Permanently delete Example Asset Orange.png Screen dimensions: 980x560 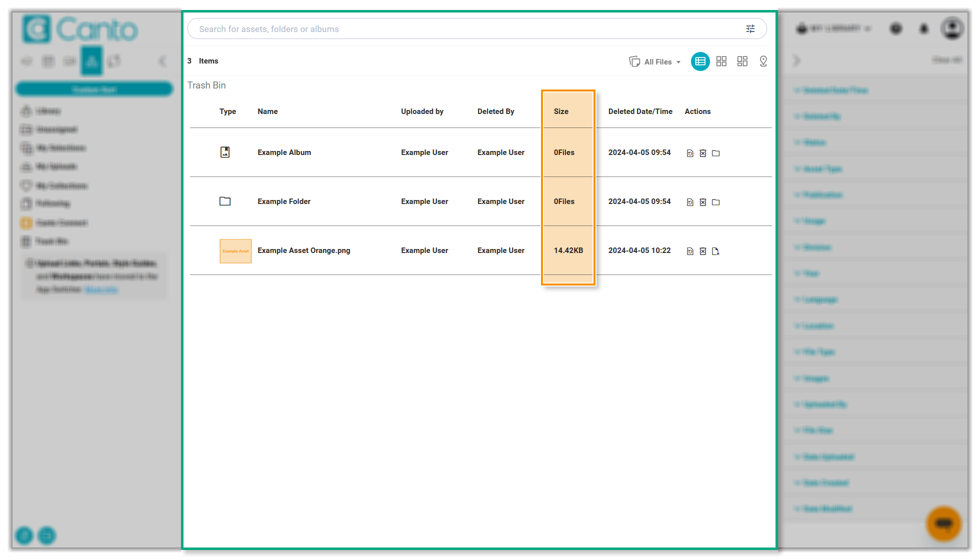coord(703,251)
